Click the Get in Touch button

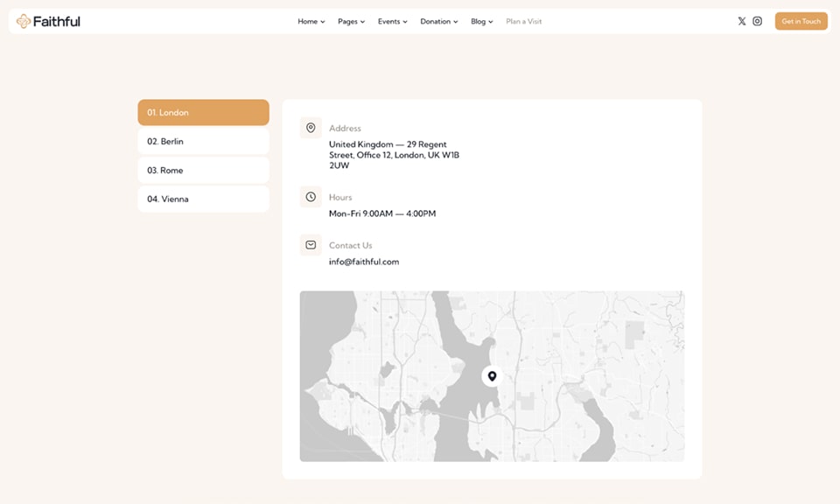[x=801, y=21]
